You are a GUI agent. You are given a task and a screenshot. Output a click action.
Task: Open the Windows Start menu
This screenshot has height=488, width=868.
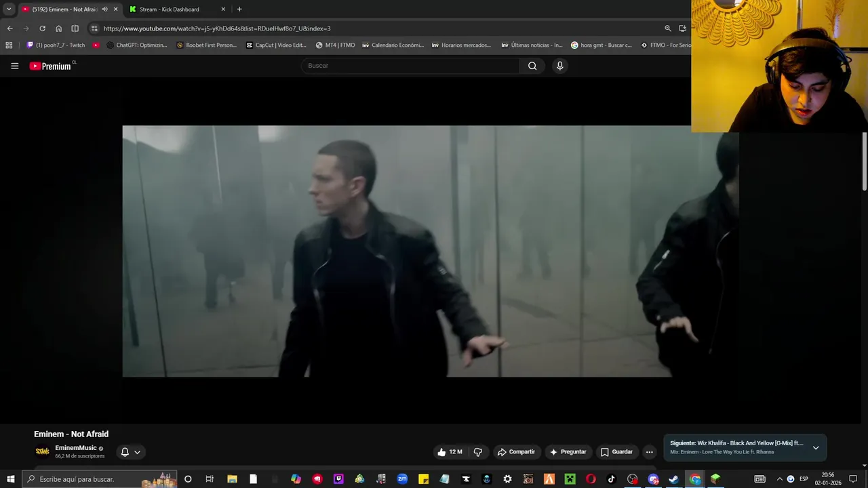(10, 479)
